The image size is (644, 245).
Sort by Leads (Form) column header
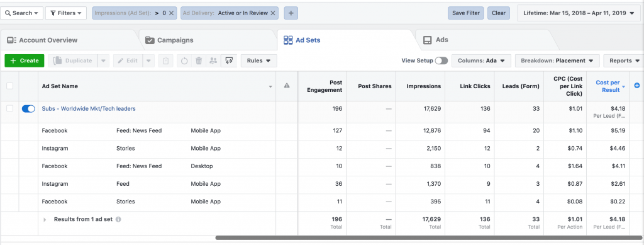coord(521,86)
